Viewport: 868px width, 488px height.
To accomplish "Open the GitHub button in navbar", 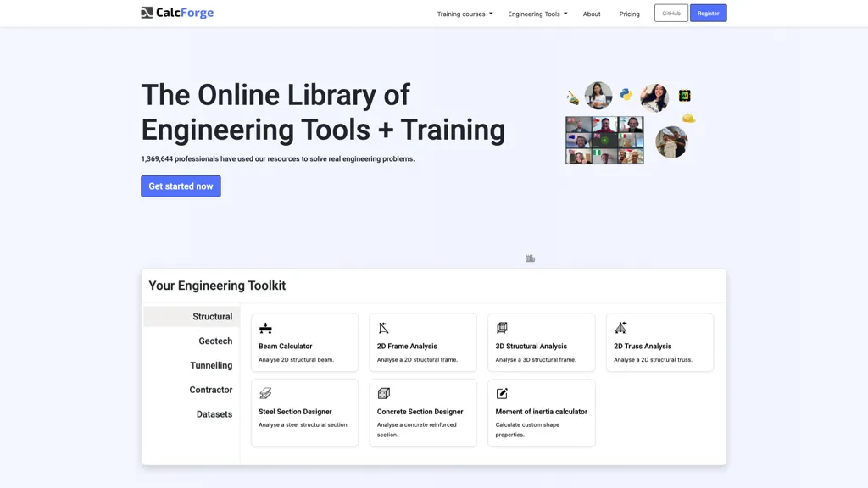I will coord(670,14).
